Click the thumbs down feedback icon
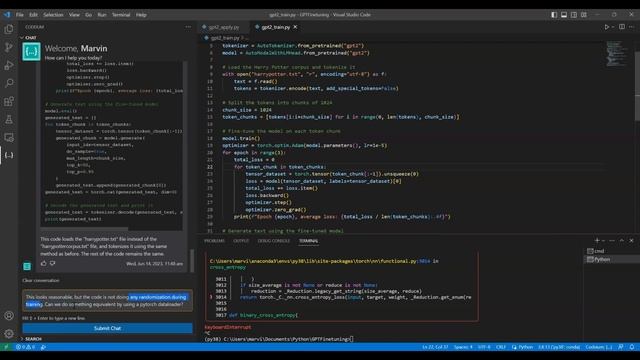Viewport: 640px width, 360px height. click(53, 263)
